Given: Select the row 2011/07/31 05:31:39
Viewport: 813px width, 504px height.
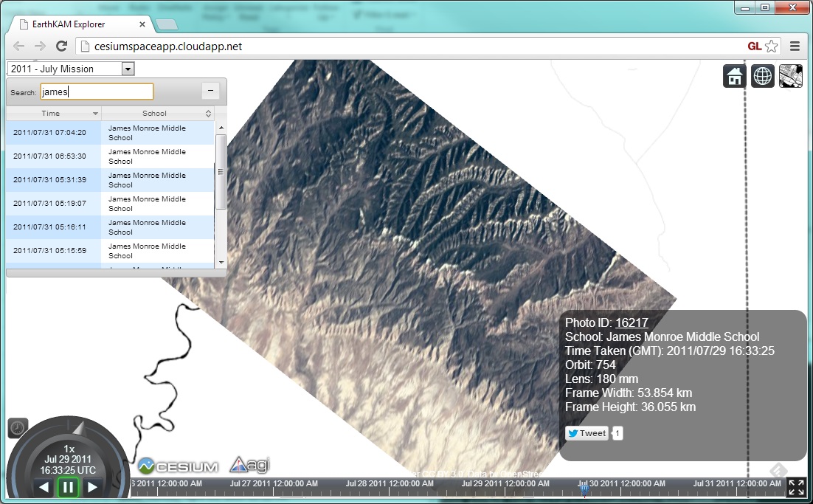Looking at the screenshot, I should tap(110, 180).
